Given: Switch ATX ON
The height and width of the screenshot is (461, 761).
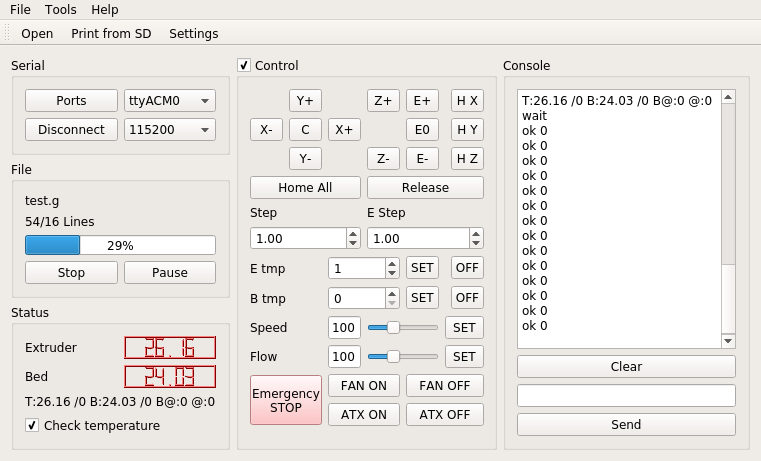Looking at the screenshot, I should click(x=364, y=415).
